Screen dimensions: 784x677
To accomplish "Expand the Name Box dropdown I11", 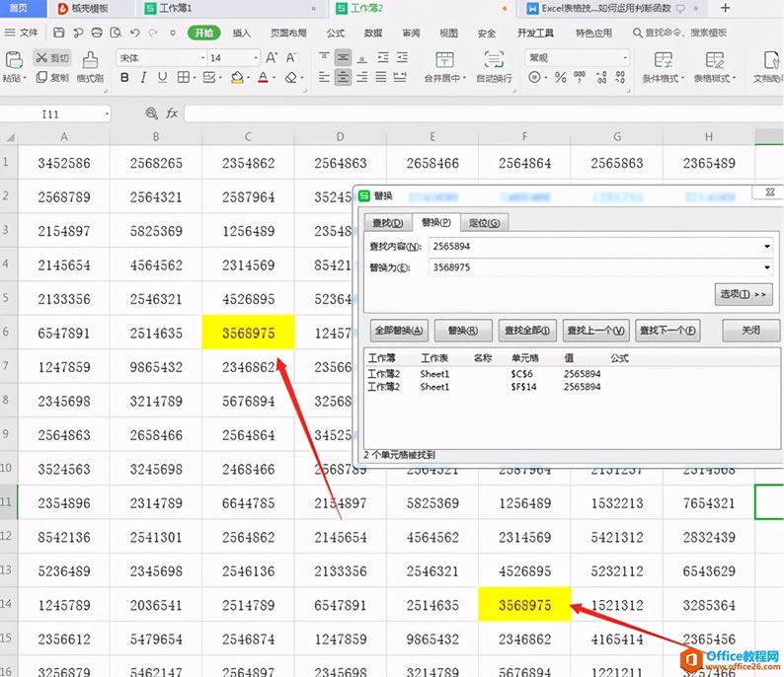I will (x=107, y=114).
